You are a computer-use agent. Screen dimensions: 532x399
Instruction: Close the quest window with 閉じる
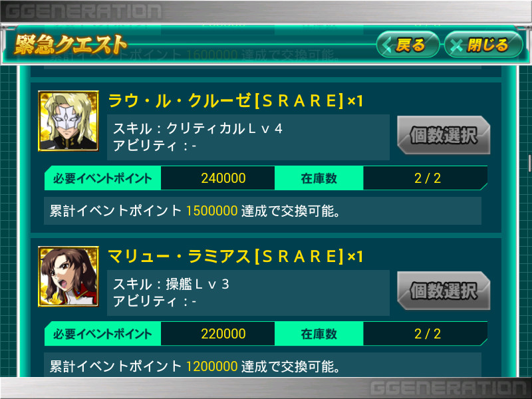click(483, 45)
